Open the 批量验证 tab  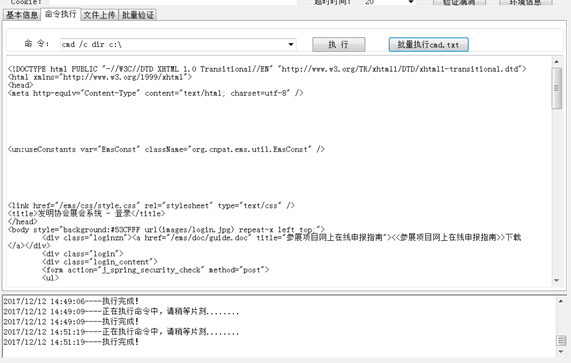pos(138,15)
